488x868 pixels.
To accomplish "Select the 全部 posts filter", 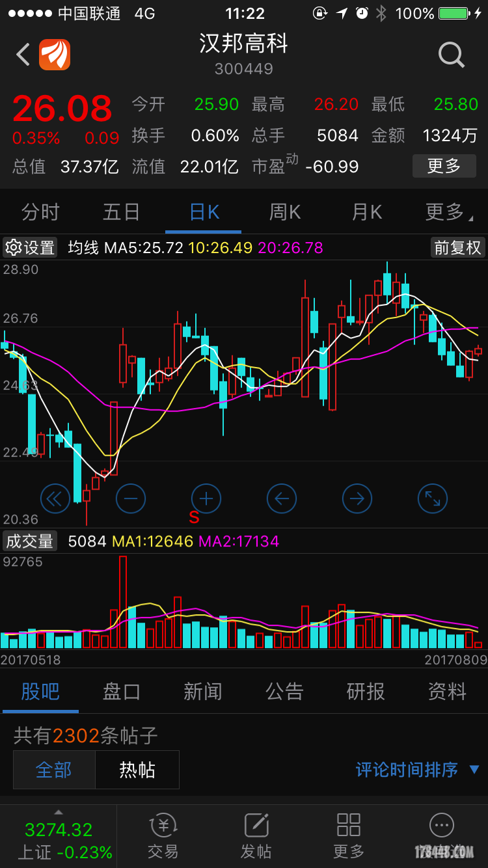I will coord(54,770).
